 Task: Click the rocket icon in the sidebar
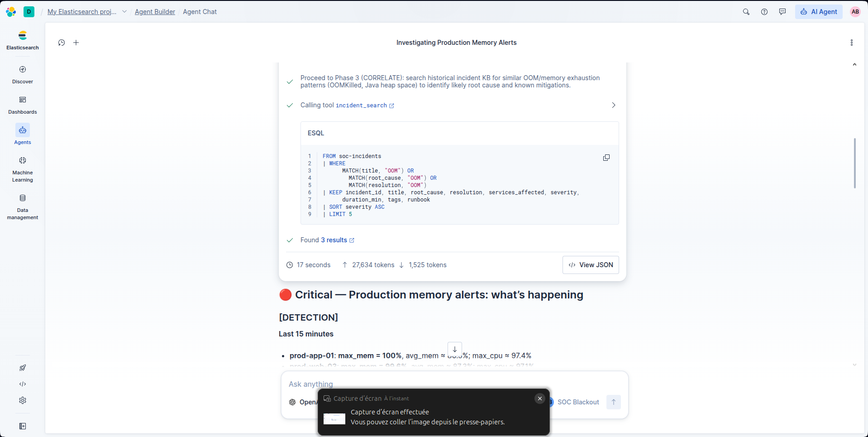(23, 368)
